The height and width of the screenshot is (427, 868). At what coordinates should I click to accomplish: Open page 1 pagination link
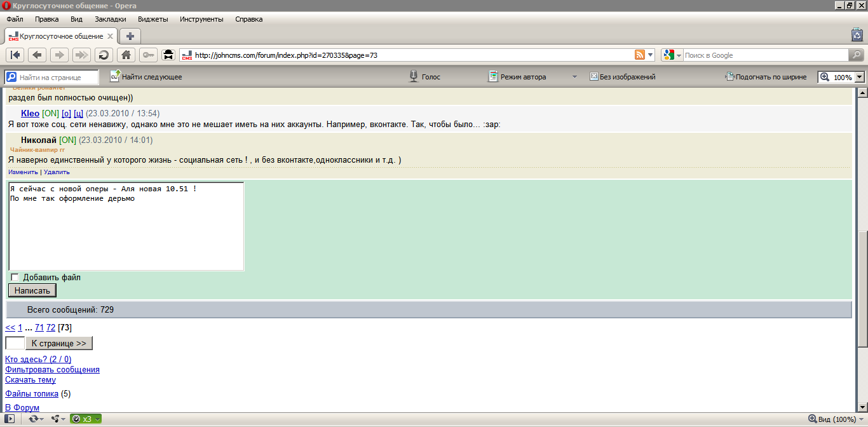(x=20, y=328)
